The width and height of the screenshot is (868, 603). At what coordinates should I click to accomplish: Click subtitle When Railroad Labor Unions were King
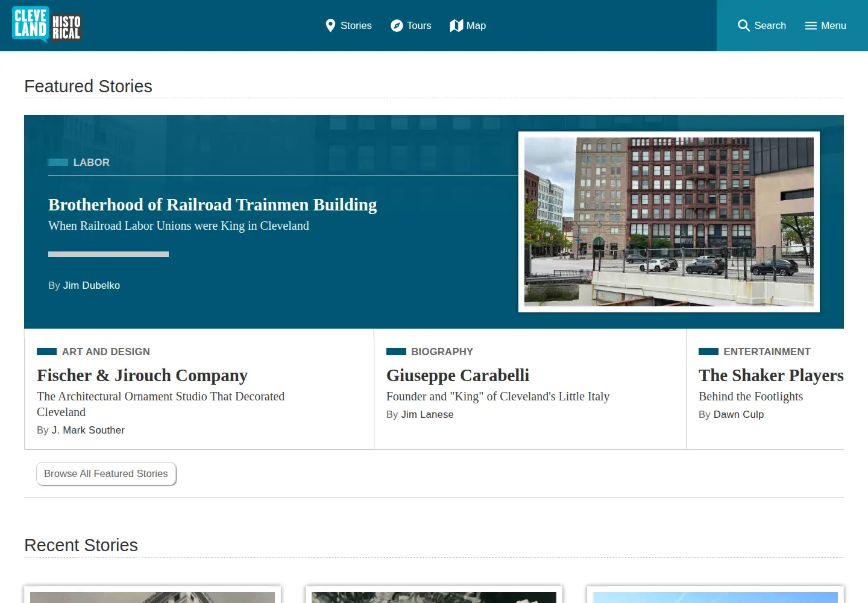click(179, 226)
